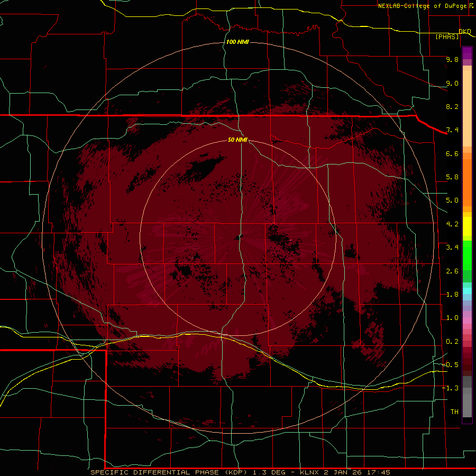Image resolution: width=476 pixels, height=476 pixels.
Task: Click the SPECIFIC DIFFERENTIAL PHASE (KDP) caption
Action: 169,472
